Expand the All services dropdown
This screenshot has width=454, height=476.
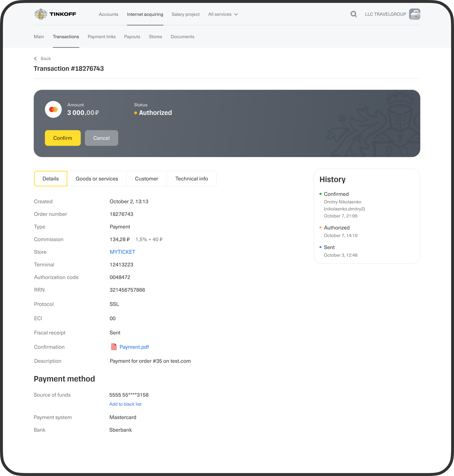[223, 14]
